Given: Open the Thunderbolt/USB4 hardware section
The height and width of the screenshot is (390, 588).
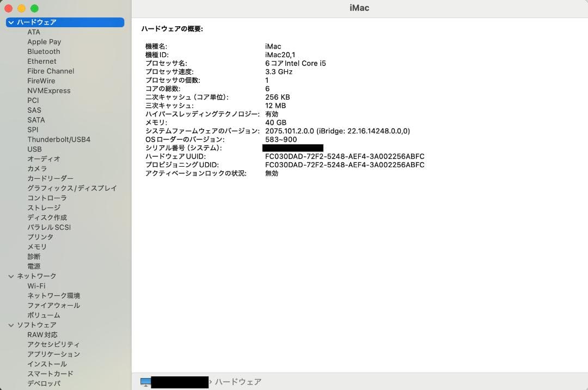Looking at the screenshot, I should 59,139.
